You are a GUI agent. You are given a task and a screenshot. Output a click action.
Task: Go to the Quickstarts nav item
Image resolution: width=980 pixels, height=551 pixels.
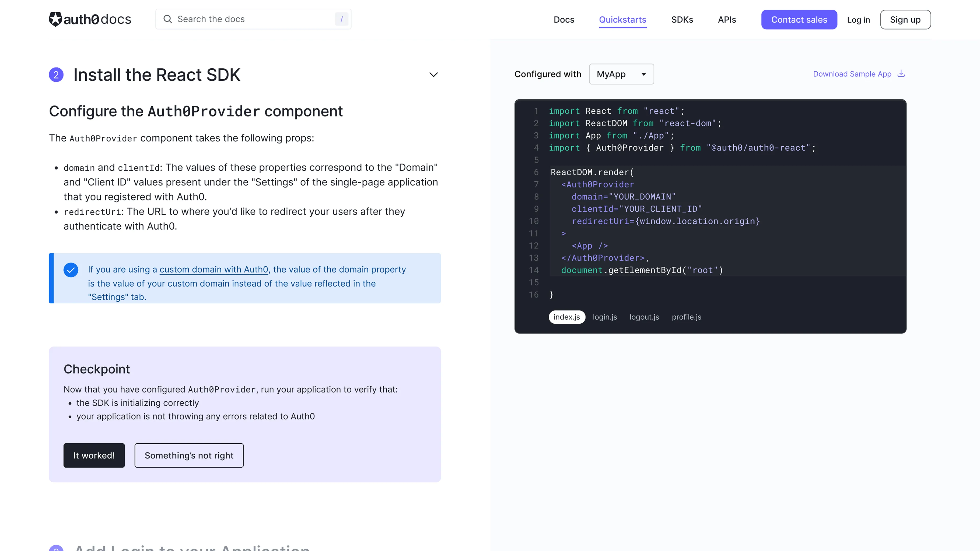point(622,19)
